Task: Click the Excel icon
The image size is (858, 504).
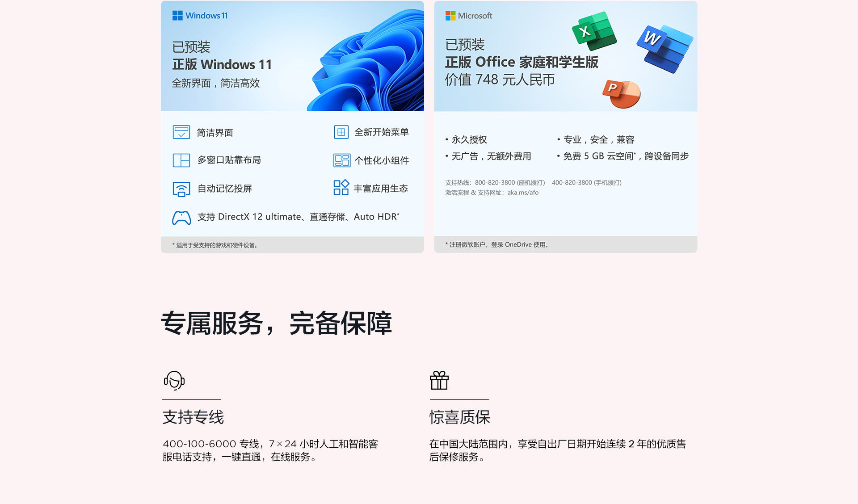Action: (594, 30)
